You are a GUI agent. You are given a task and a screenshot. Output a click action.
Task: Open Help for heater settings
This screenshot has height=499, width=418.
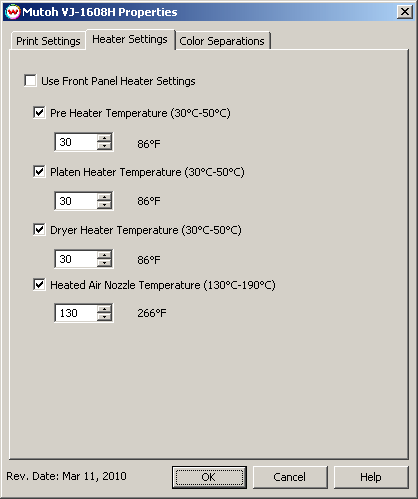[x=371, y=477]
